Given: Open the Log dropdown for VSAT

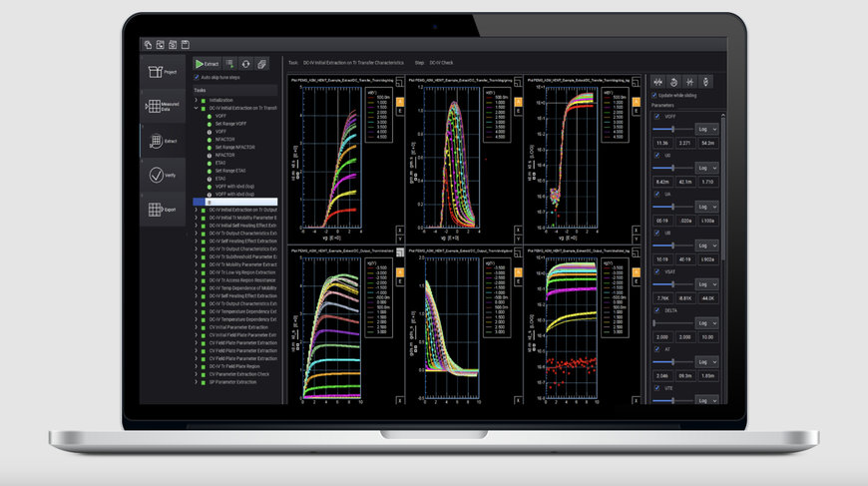Looking at the screenshot, I should [707, 284].
